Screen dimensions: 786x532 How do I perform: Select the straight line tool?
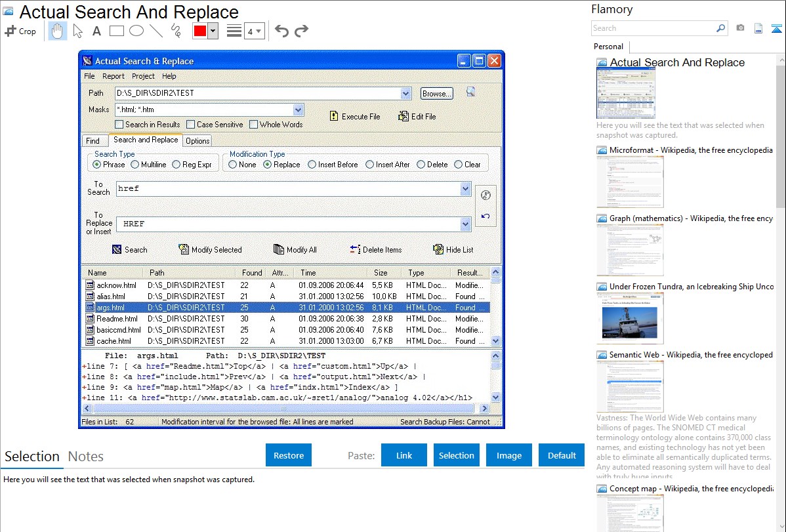[156, 31]
